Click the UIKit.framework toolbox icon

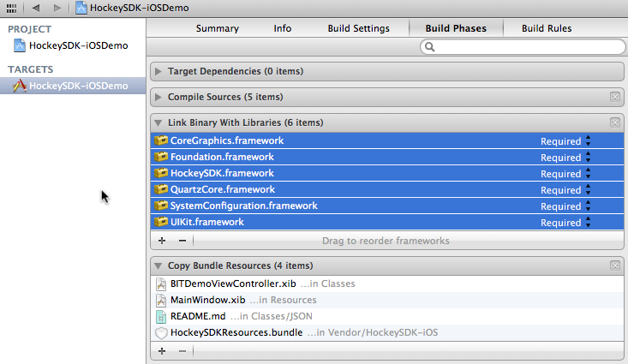160,222
